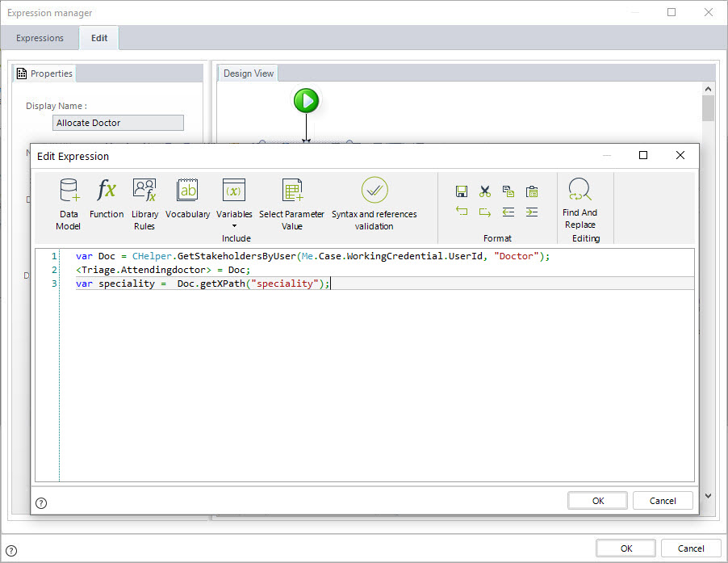Click code line 3 'var speciality'
This screenshot has width=728, height=563.
pyautogui.click(x=203, y=284)
